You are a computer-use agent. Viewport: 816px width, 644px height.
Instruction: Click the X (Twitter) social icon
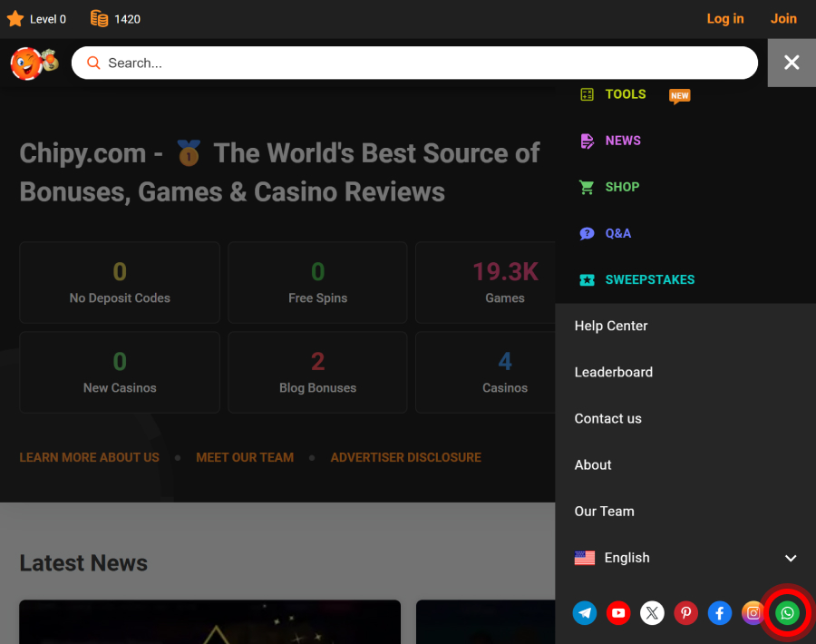pyautogui.click(x=652, y=613)
